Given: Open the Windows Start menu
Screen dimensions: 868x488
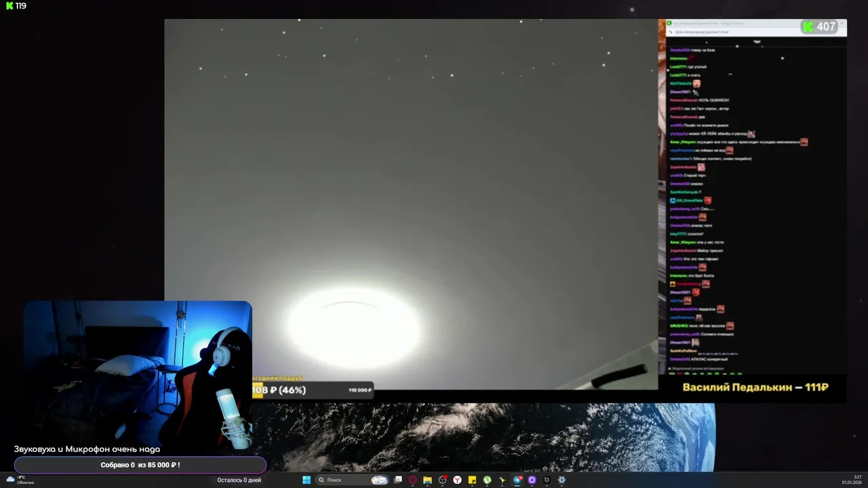Looking at the screenshot, I should tap(307, 480).
